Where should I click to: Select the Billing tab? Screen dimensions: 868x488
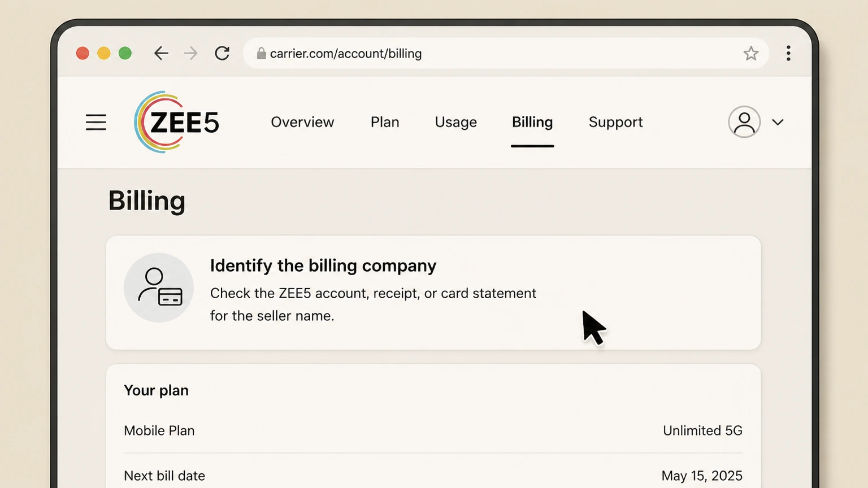[532, 122]
